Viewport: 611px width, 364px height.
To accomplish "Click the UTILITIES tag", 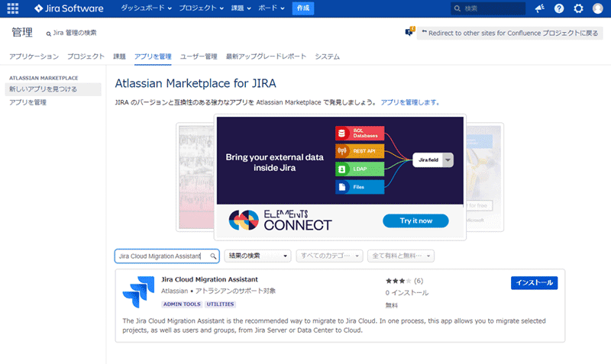I will 220,304.
